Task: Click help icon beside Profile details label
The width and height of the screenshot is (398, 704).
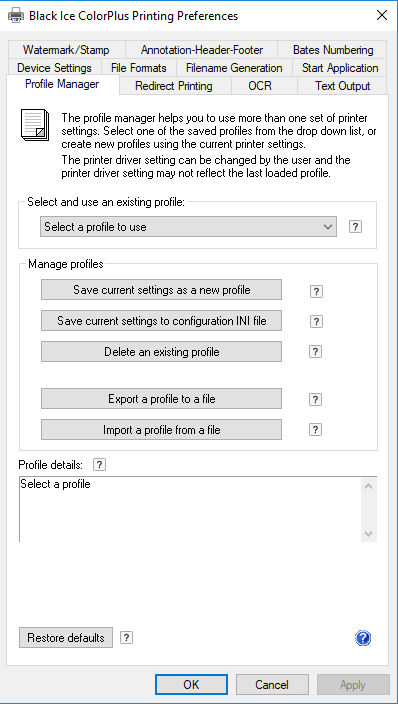Action: tap(99, 465)
